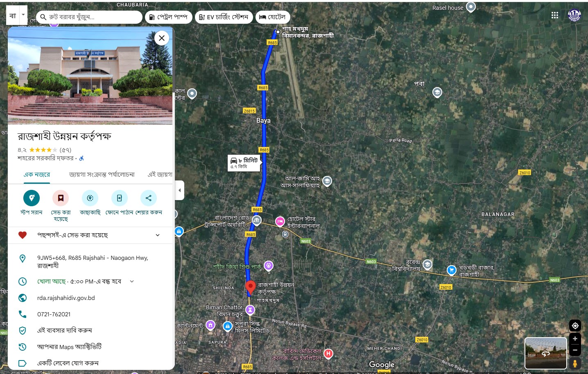Click the Saved (সেভ করা হয়েছে) bookmark icon

[61, 198]
